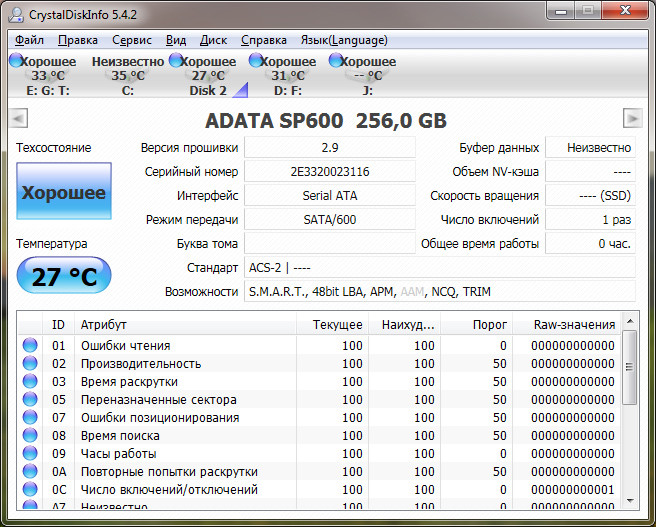Open the Справка menu
This screenshot has height=527, width=656.
(264, 40)
